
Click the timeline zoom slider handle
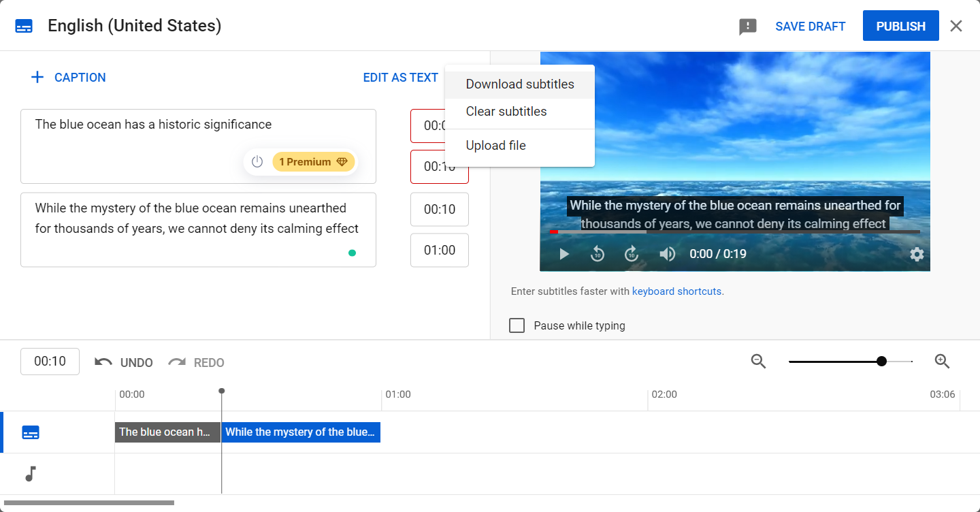click(x=882, y=362)
